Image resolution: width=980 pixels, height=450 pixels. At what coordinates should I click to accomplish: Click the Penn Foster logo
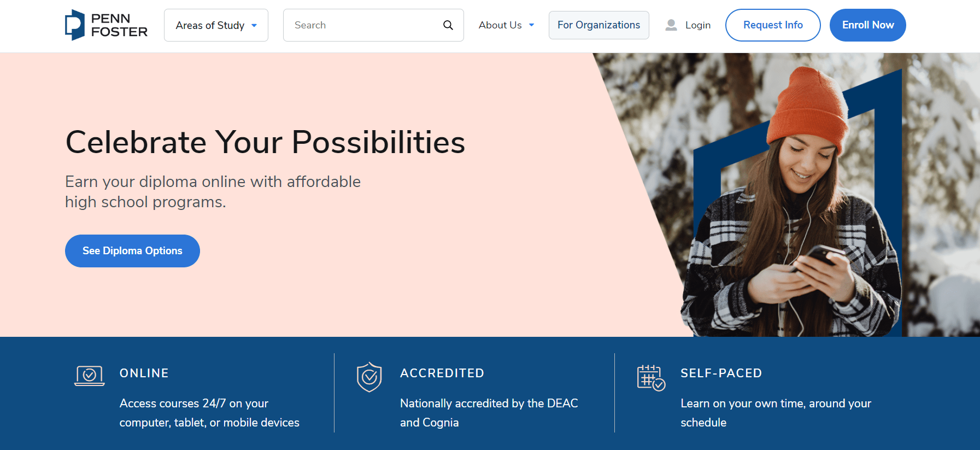click(x=106, y=25)
